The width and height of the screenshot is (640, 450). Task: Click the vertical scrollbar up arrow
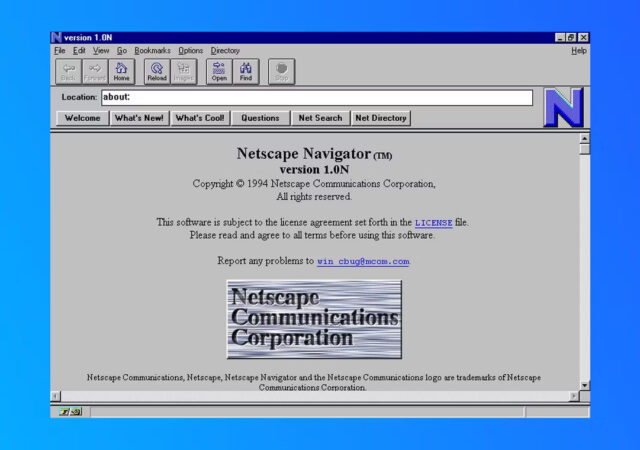point(584,138)
